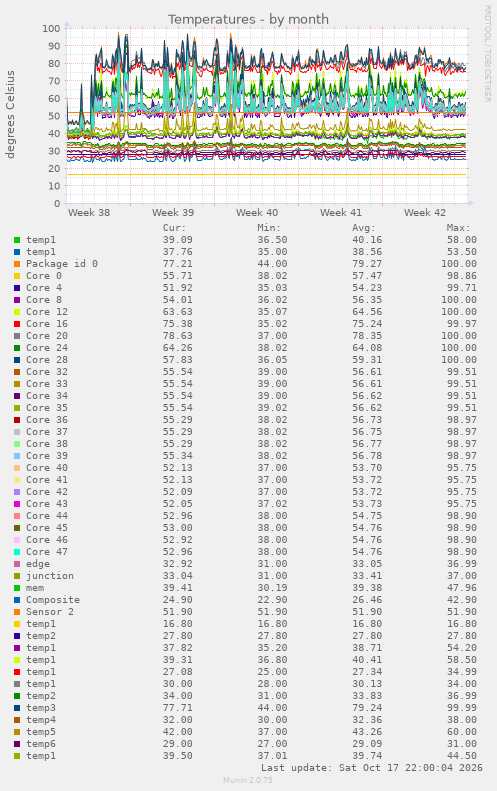Click the yellow swatch beside Core 0

(x=17, y=276)
